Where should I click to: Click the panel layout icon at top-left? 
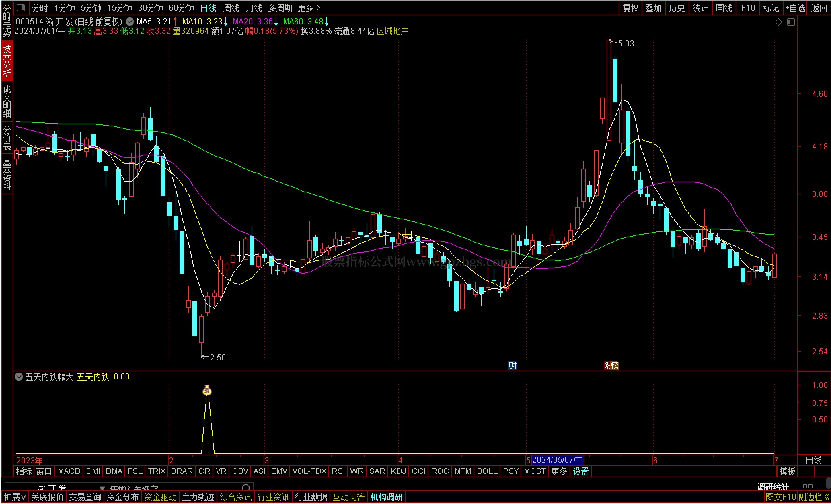click(21, 7)
